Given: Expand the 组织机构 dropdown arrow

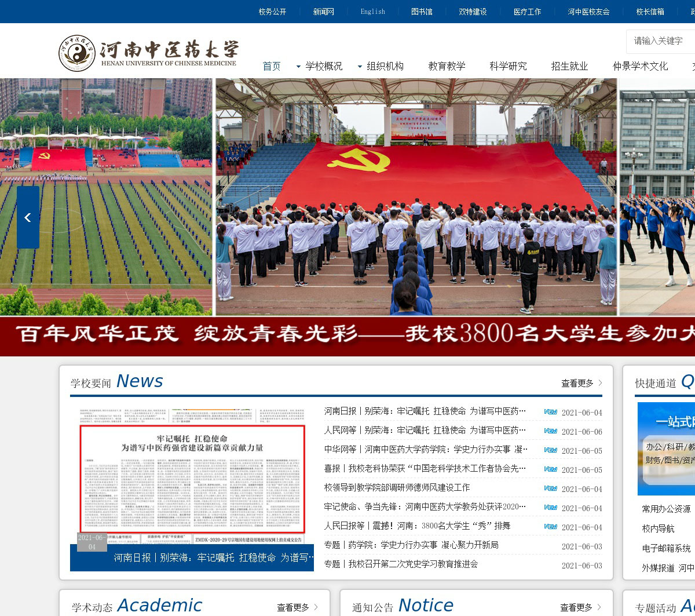Looking at the screenshot, I should click(x=360, y=67).
